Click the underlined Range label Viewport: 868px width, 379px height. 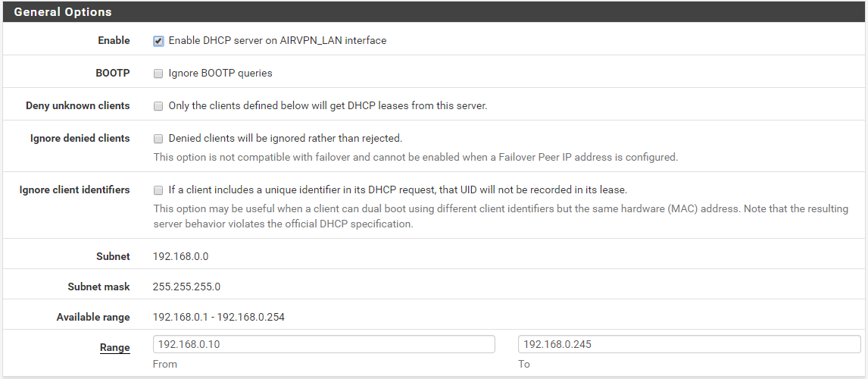coord(114,347)
